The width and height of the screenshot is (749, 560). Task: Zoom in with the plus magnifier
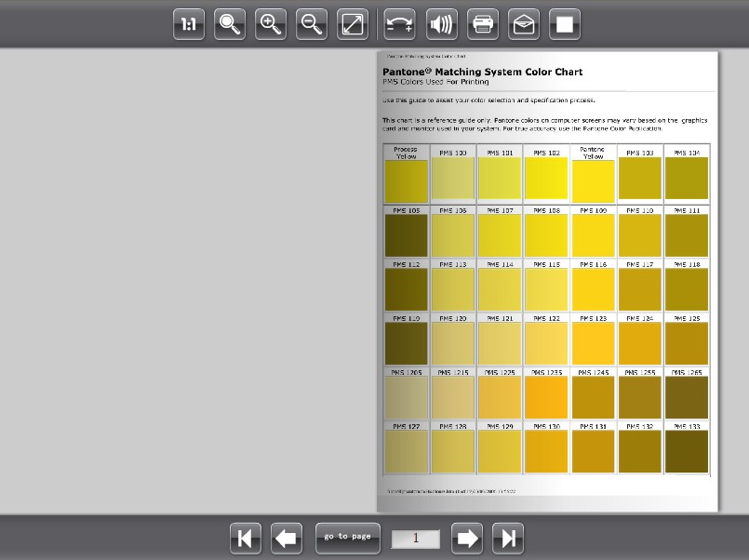(271, 24)
